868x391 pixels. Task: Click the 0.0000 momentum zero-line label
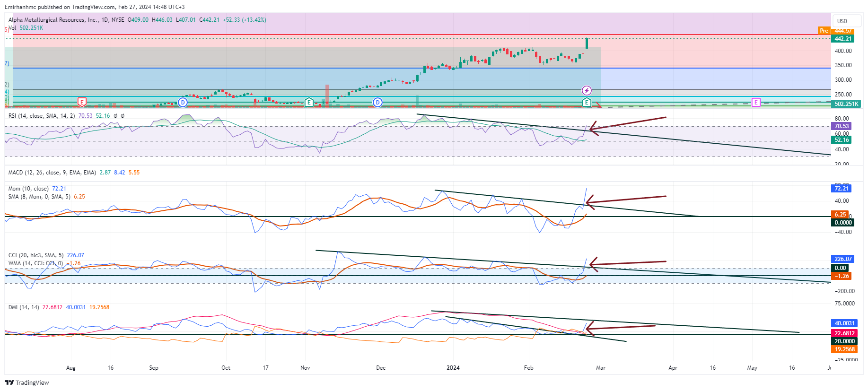(x=843, y=223)
